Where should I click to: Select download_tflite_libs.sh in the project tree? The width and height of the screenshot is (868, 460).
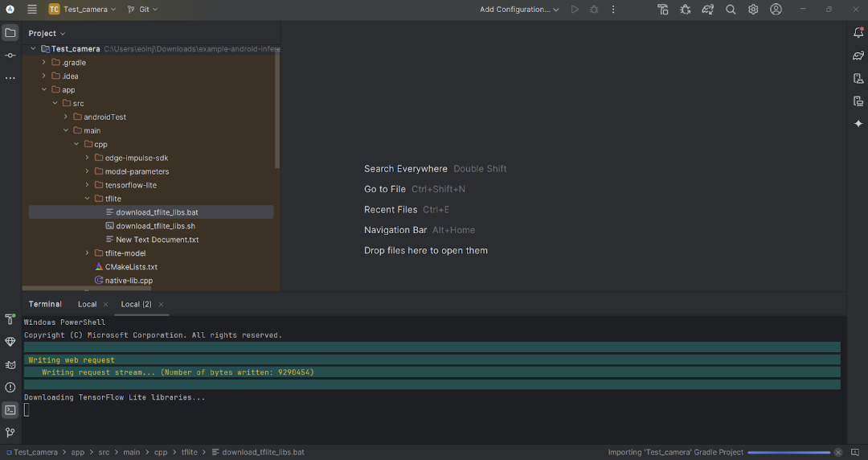point(155,226)
